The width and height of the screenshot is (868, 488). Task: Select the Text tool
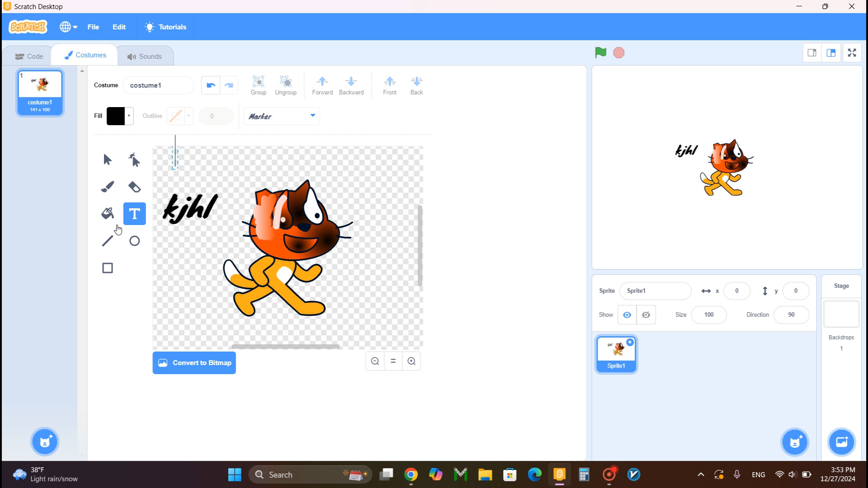134,214
